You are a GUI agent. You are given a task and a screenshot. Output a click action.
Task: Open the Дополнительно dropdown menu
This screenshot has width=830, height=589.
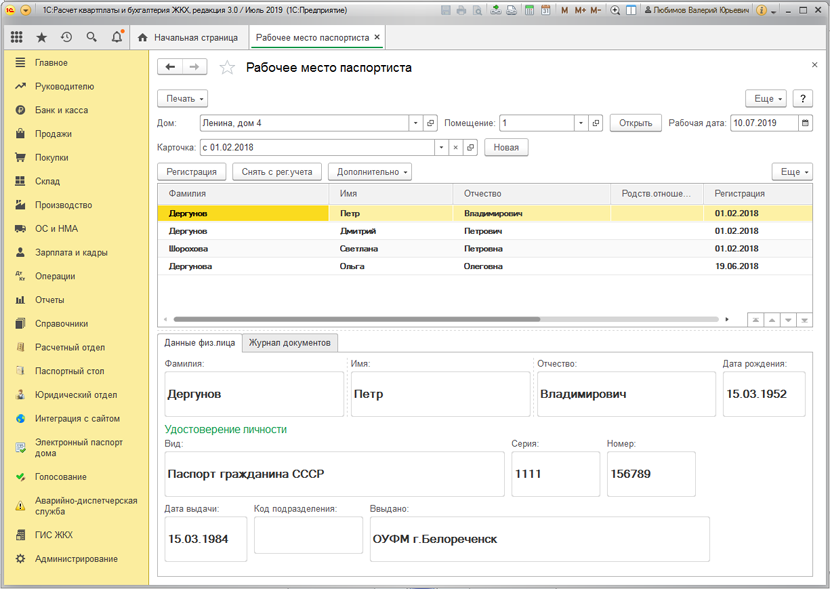click(x=369, y=172)
